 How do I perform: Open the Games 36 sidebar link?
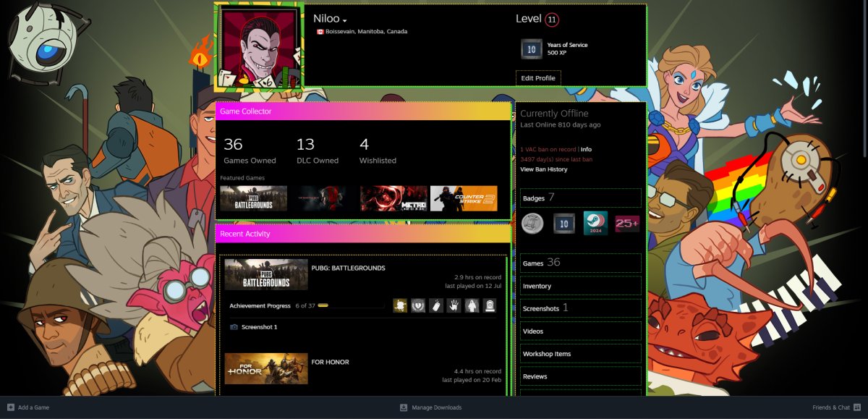tap(580, 263)
